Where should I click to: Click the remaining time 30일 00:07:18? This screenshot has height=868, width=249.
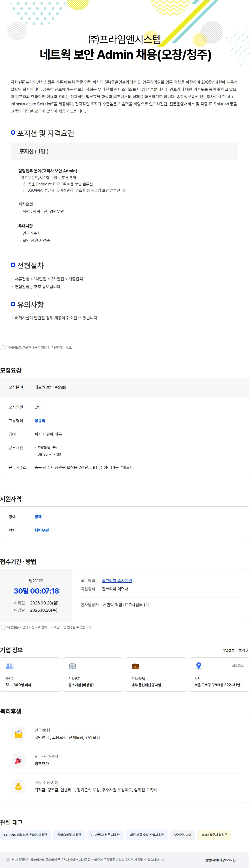pos(36,591)
